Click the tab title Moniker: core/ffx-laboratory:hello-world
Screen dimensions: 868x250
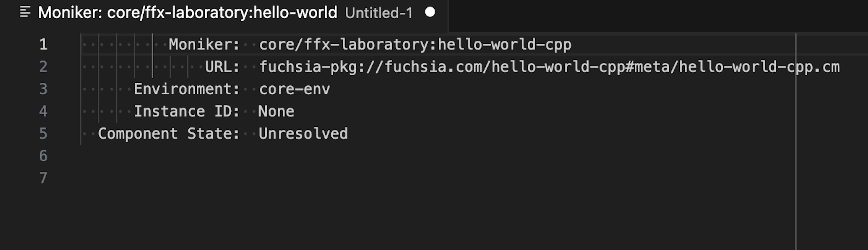pos(187,13)
